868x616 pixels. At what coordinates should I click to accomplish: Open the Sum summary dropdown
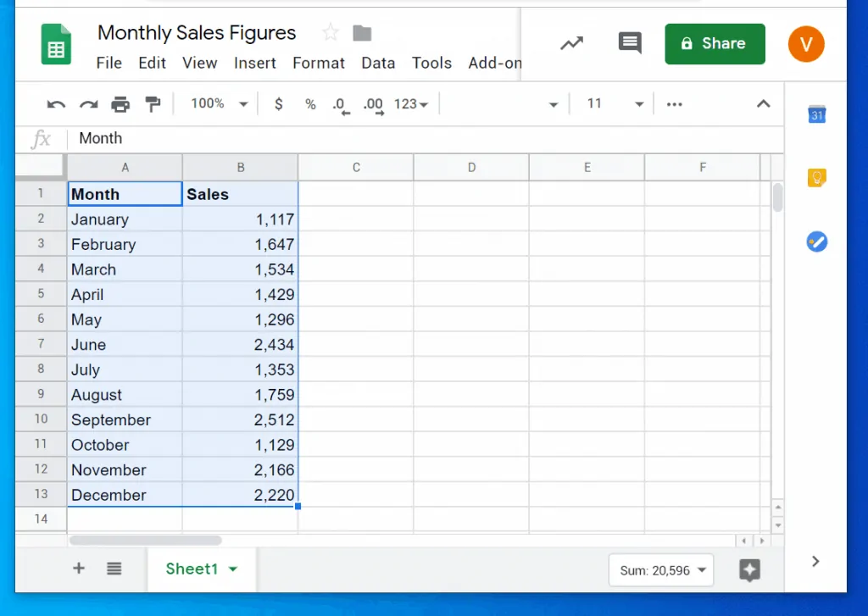pyautogui.click(x=660, y=570)
